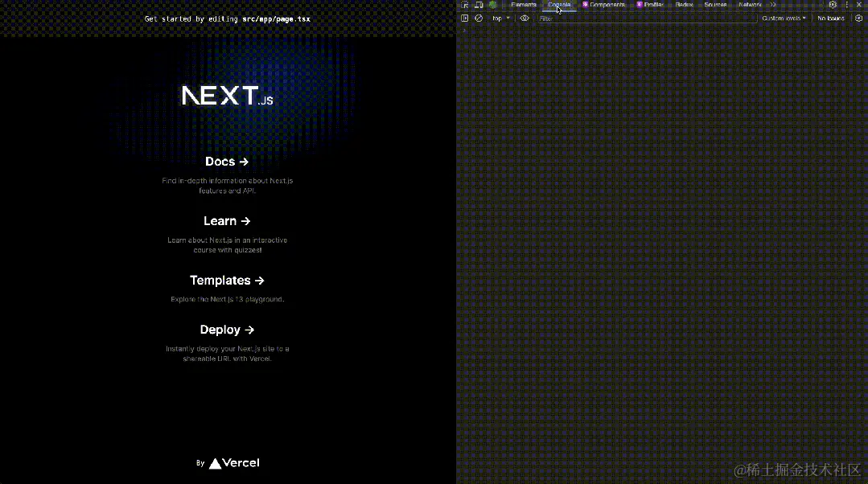Screen dimensions: 868x484
Task: Open the DevTools three-dot menu
Action: point(846,5)
